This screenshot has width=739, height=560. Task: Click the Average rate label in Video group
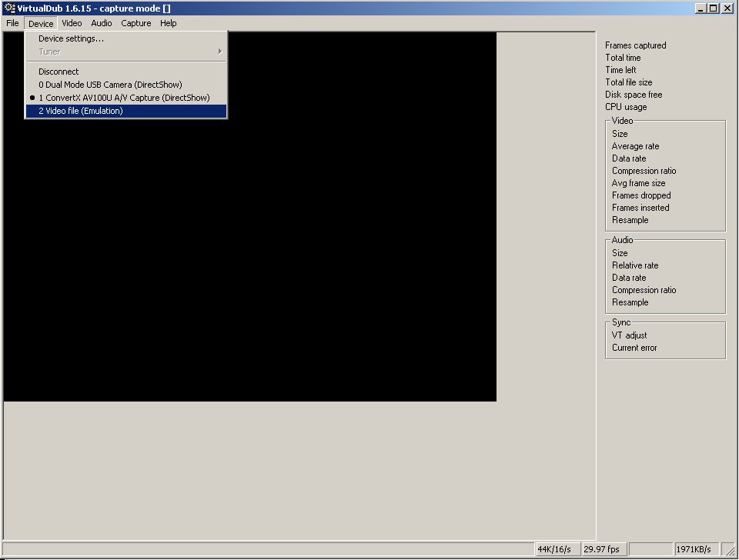pyautogui.click(x=635, y=146)
